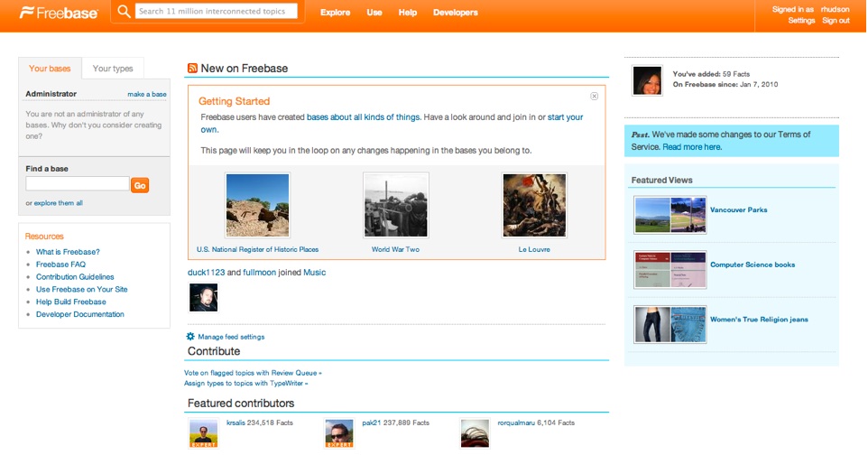Click bases about all kinds of things link
The width and height of the screenshot is (868, 455).
coord(363,117)
